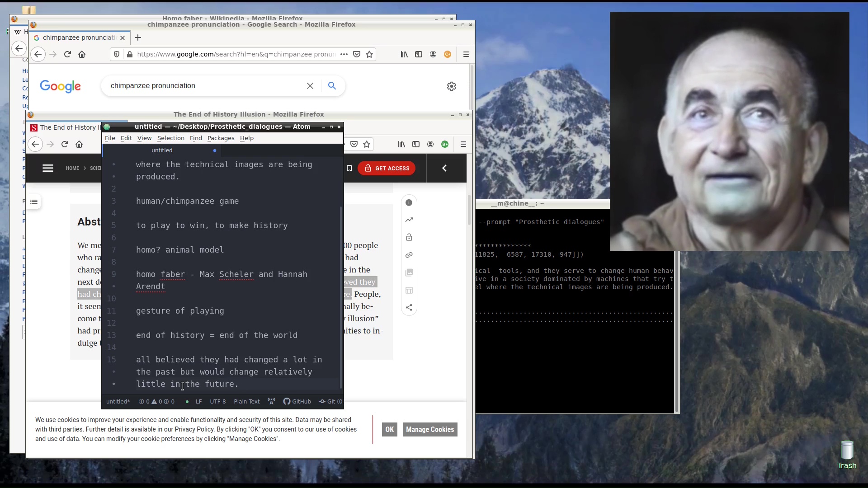Open article table of contents list icon
This screenshot has width=868, height=488.
click(33, 202)
